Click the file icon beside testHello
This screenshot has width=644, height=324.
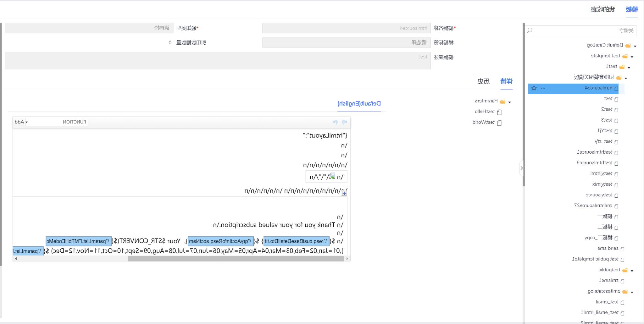(499, 112)
